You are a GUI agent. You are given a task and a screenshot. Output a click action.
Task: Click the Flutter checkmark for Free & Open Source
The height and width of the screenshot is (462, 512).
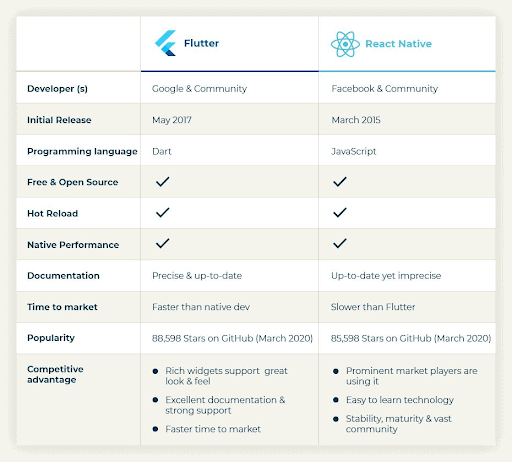pos(163,182)
